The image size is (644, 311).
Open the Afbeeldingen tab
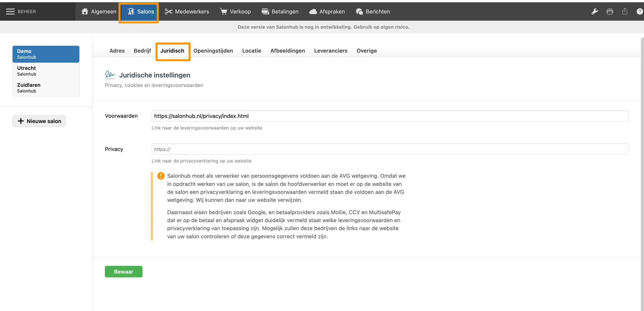pyautogui.click(x=288, y=51)
